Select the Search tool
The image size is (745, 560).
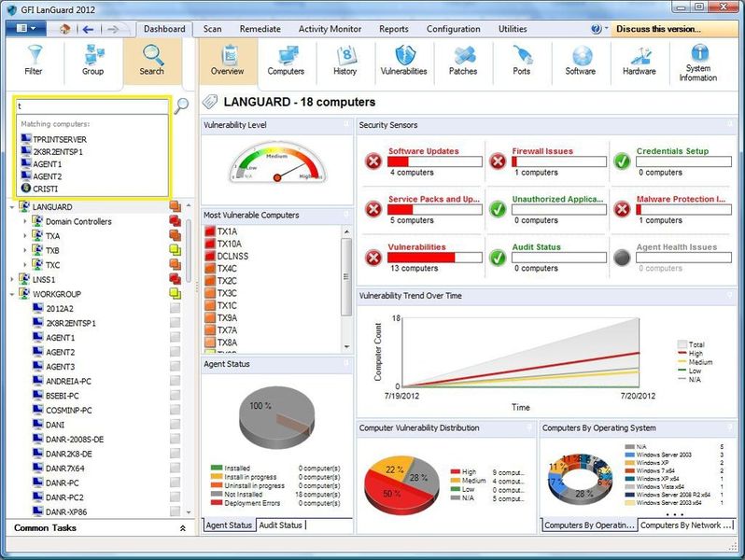tap(152, 61)
